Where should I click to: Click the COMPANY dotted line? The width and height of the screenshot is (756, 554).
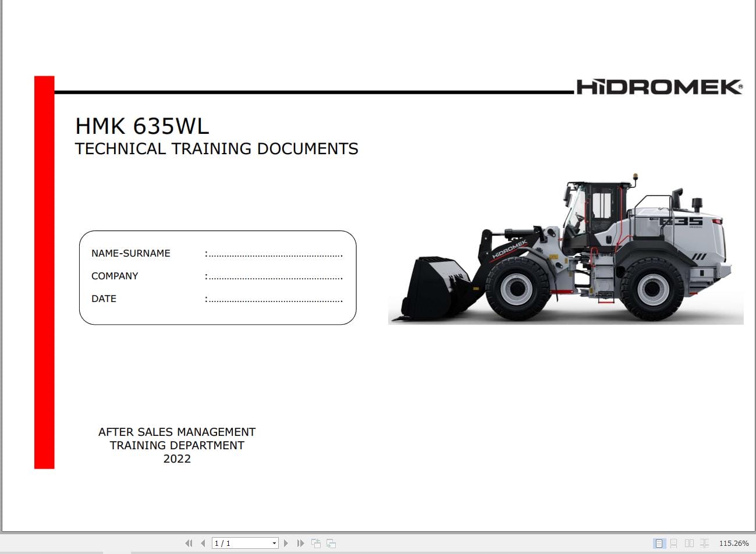[x=274, y=277]
